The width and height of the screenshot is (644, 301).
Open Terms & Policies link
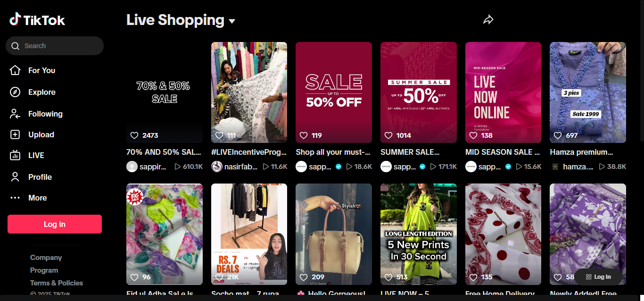tap(56, 283)
